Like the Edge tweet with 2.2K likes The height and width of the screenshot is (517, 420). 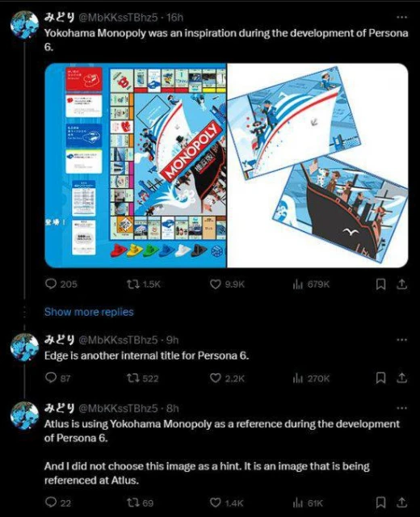tap(216, 378)
